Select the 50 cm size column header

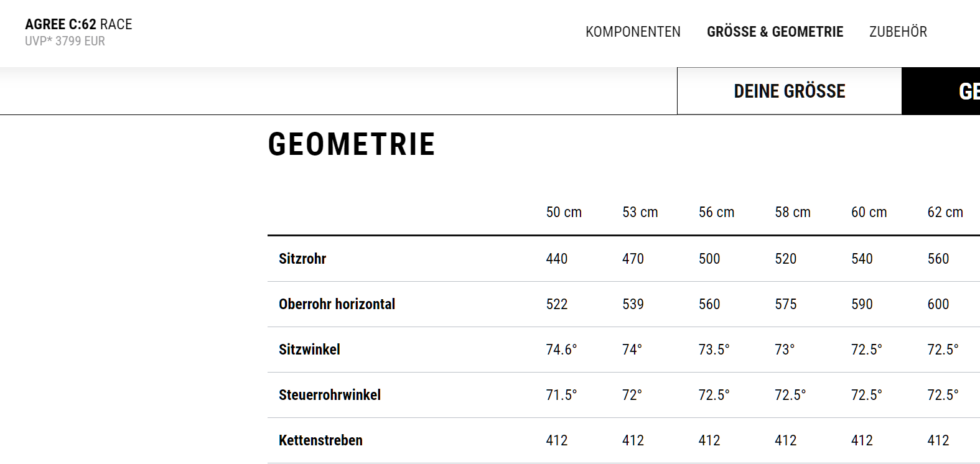[564, 212]
